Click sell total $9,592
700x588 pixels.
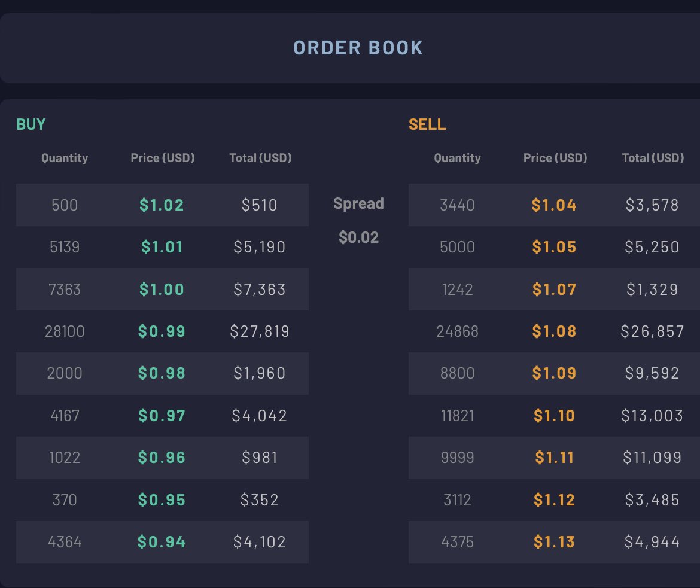pyautogui.click(x=652, y=373)
